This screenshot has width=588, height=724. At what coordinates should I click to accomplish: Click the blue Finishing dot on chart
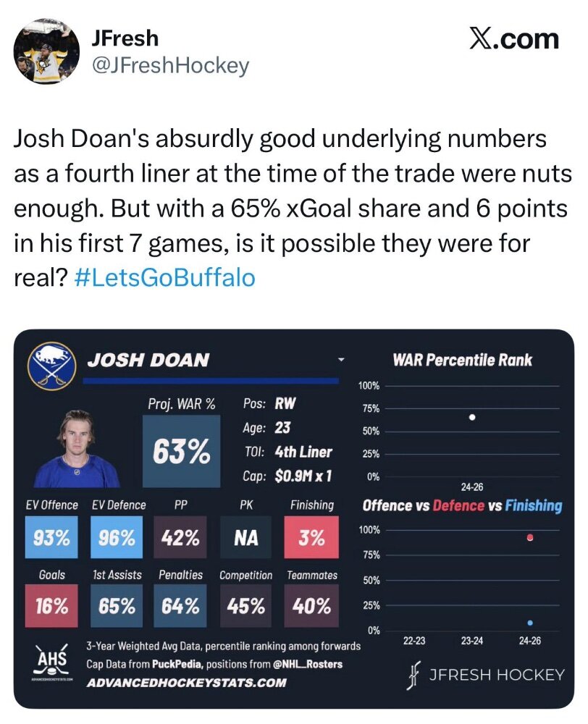click(x=530, y=623)
